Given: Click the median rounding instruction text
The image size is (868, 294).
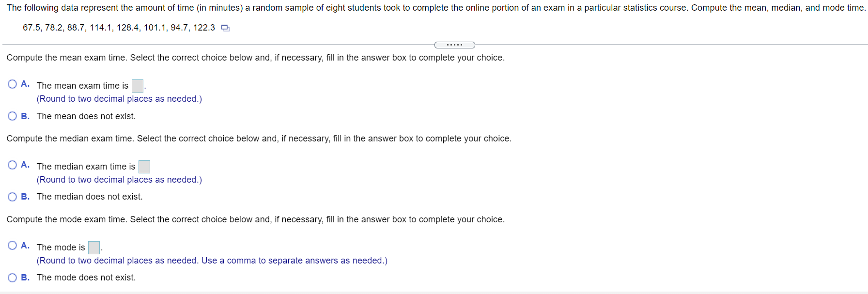Looking at the screenshot, I should [x=119, y=180].
